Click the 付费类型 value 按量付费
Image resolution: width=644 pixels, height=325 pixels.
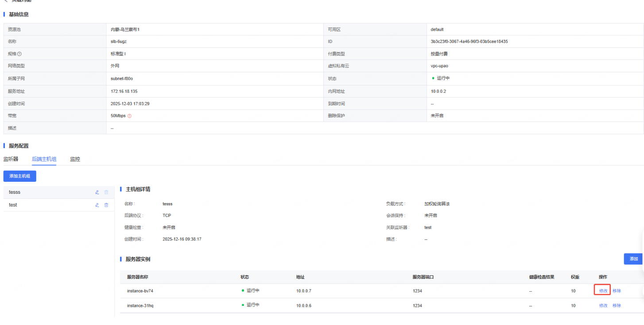[x=439, y=54]
